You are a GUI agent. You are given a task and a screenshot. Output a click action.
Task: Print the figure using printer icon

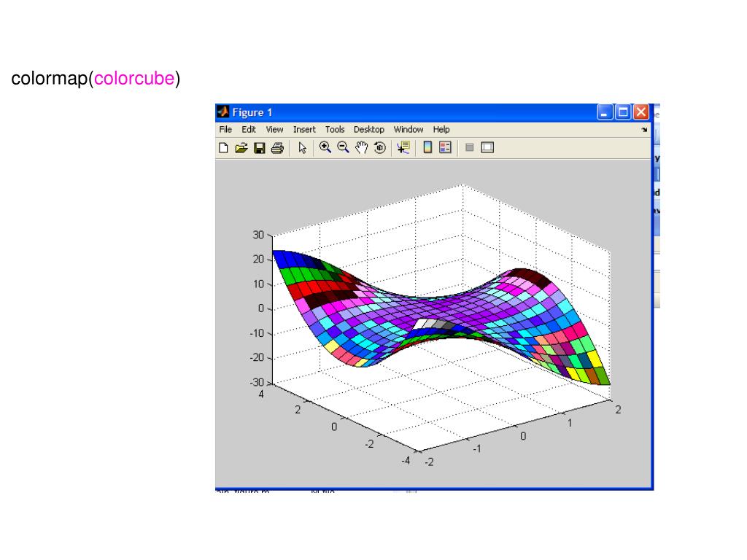click(277, 147)
